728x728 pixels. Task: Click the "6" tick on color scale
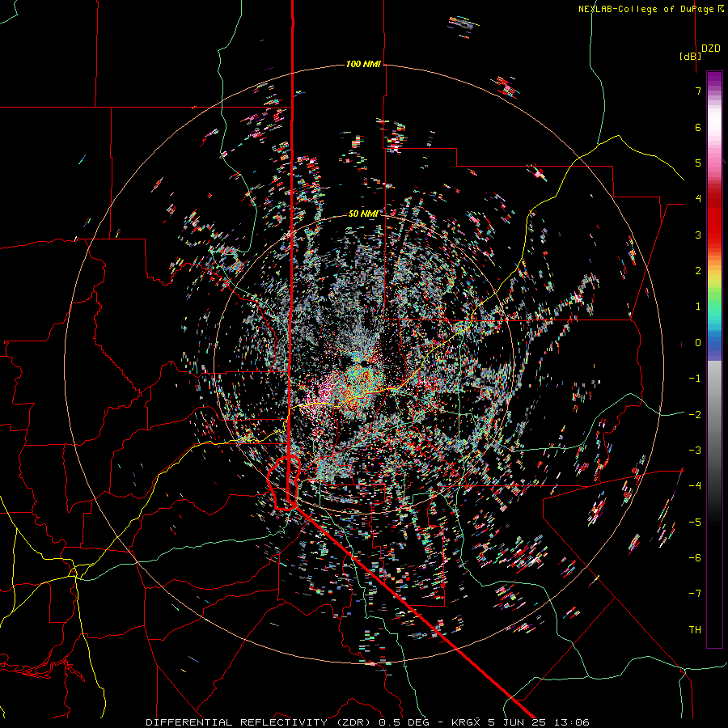[698, 127]
